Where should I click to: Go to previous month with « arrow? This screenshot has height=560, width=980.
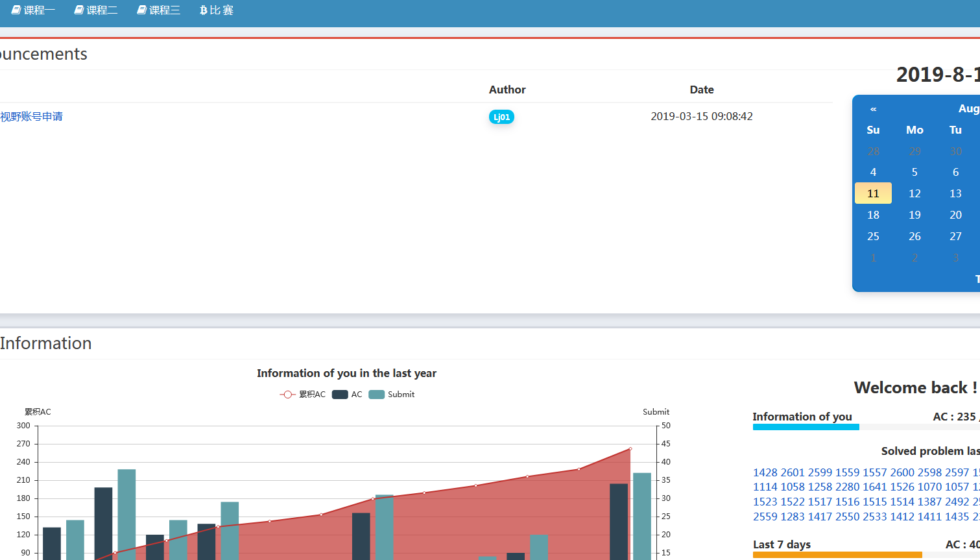[x=873, y=109]
